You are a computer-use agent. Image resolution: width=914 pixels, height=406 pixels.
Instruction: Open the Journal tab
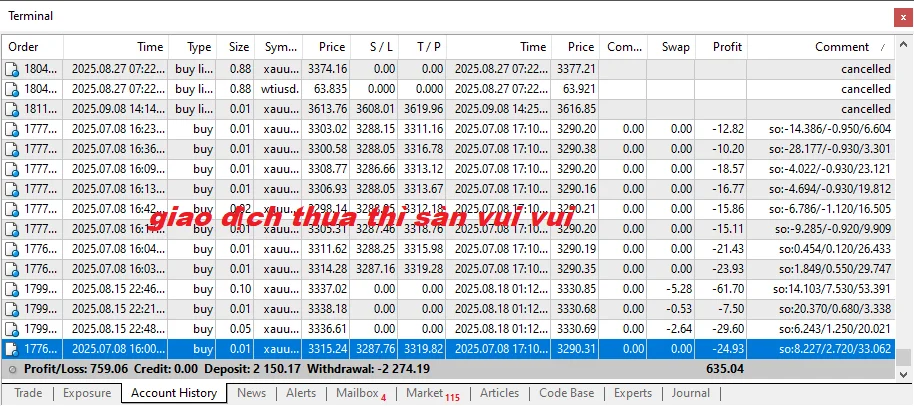[x=691, y=393]
